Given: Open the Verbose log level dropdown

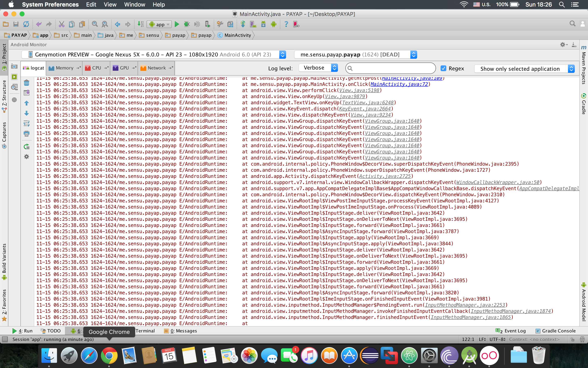Looking at the screenshot, I should coord(318,68).
